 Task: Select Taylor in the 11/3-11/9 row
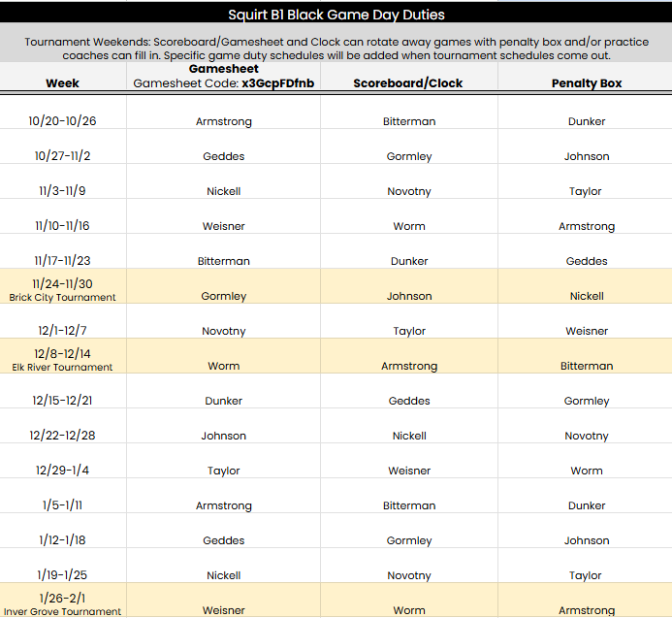click(x=586, y=191)
